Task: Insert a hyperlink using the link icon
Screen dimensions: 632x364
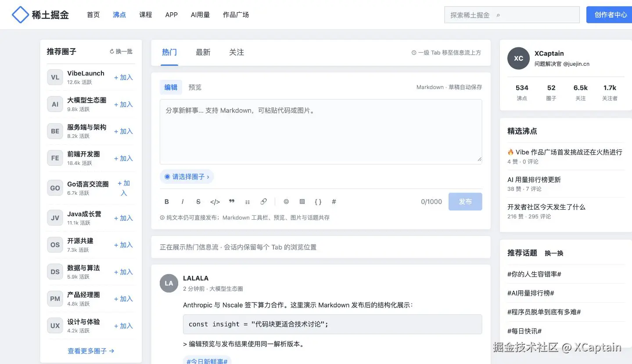Action: [x=263, y=202]
